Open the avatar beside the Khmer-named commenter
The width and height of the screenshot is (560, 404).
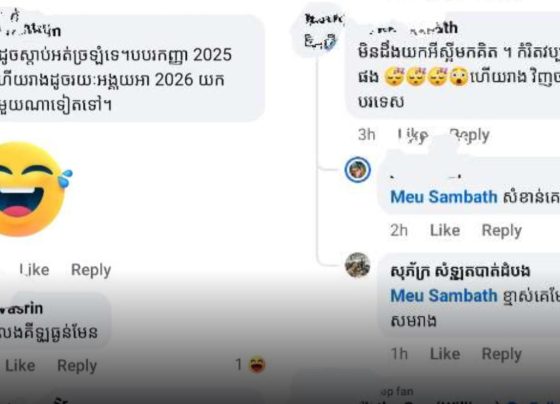358,265
